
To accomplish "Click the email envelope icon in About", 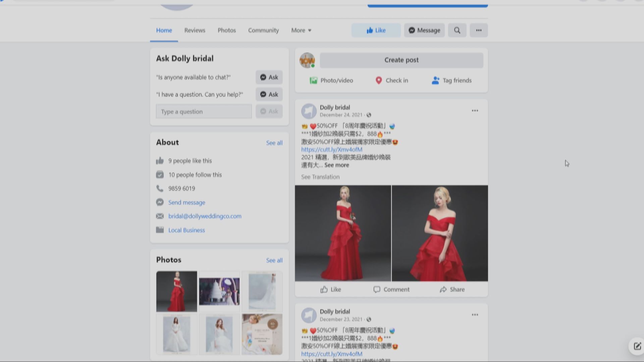I will pyautogui.click(x=160, y=216).
